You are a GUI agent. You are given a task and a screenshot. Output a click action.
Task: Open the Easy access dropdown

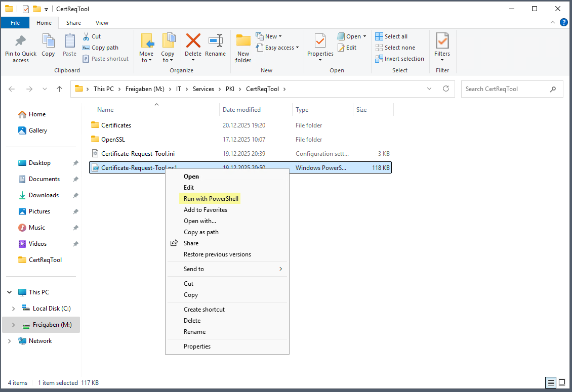[277, 47]
